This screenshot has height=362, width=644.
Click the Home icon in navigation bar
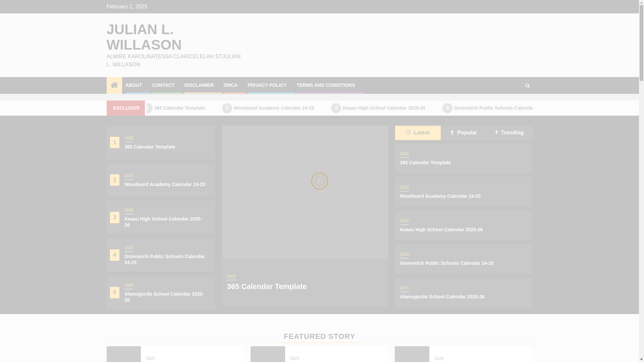[x=114, y=85]
